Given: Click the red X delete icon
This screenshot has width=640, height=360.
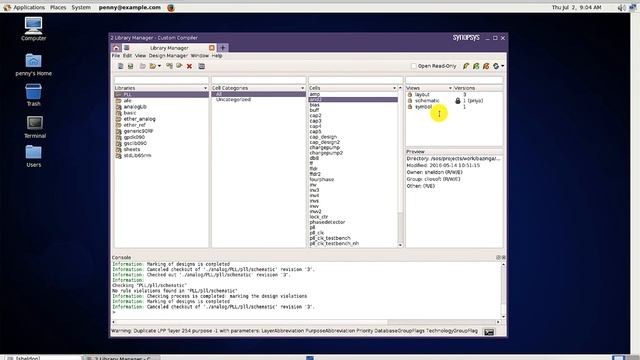Looking at the screenshot, I should click(189, 66).
